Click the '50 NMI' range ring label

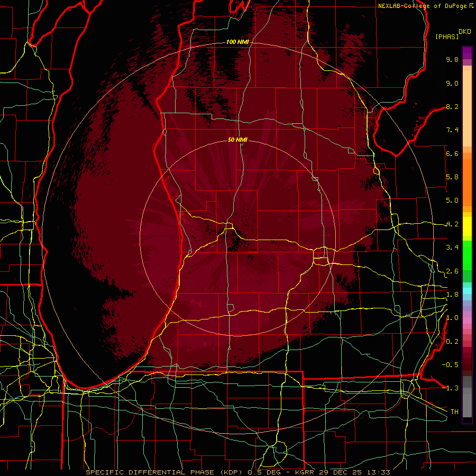(x=237, y=140)
